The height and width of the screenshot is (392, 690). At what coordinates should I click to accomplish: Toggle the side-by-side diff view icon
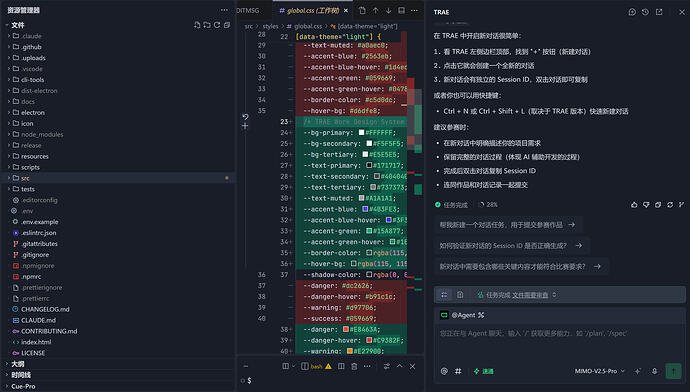401,10
